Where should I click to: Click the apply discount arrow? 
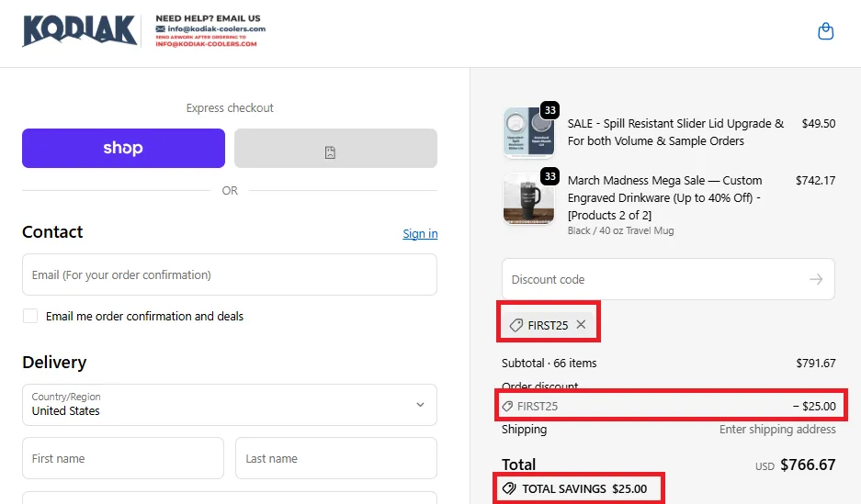click(x=815, y=279)
